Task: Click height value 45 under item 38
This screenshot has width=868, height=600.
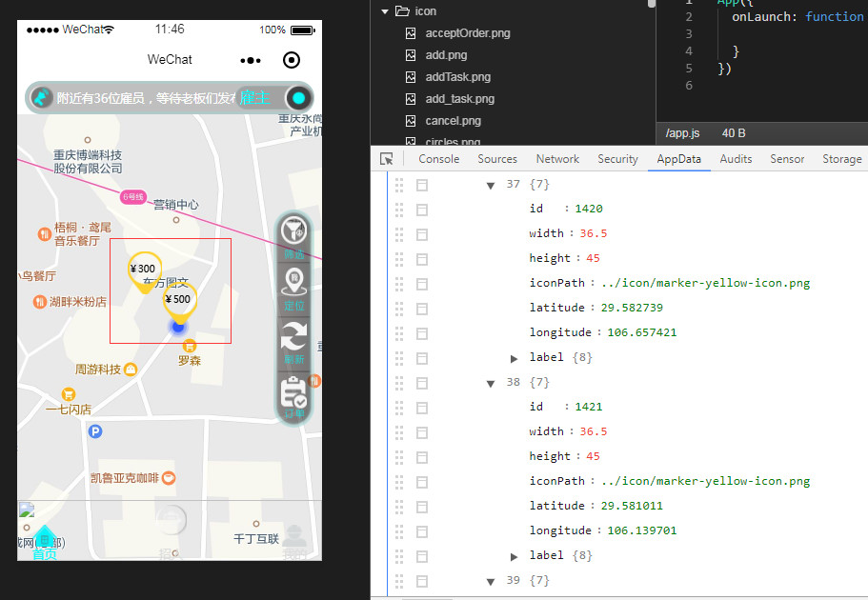Action: coord(593,456)
